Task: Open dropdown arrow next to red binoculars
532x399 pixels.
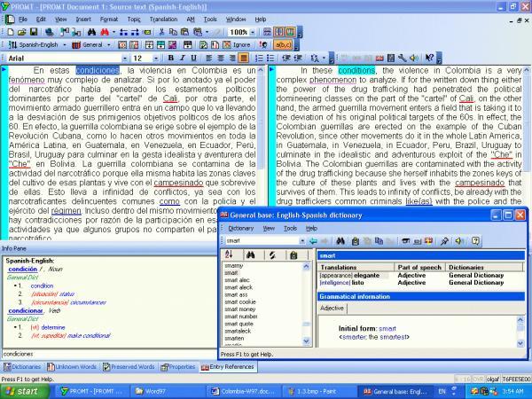Action: tap(113, 32)
